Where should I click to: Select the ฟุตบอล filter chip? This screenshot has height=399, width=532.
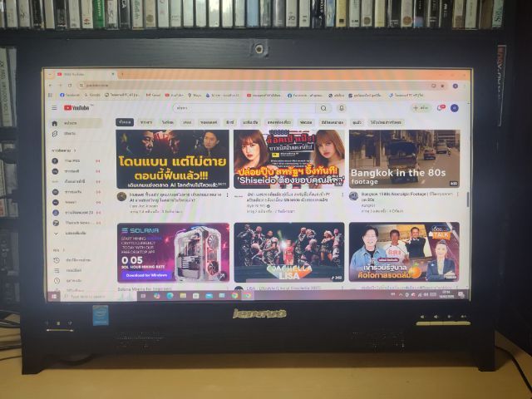point(306,122)
